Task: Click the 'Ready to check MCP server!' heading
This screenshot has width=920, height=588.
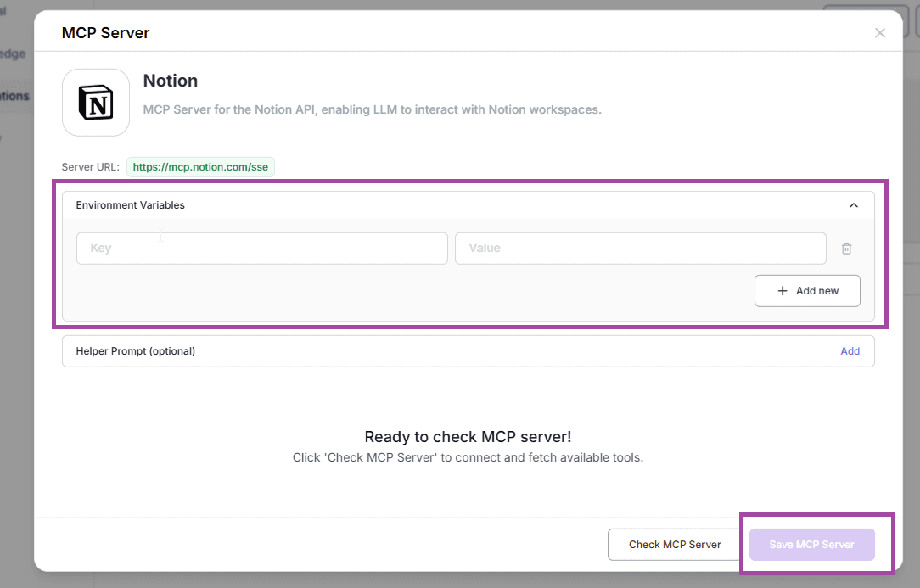Action: [x=468, y=437]
